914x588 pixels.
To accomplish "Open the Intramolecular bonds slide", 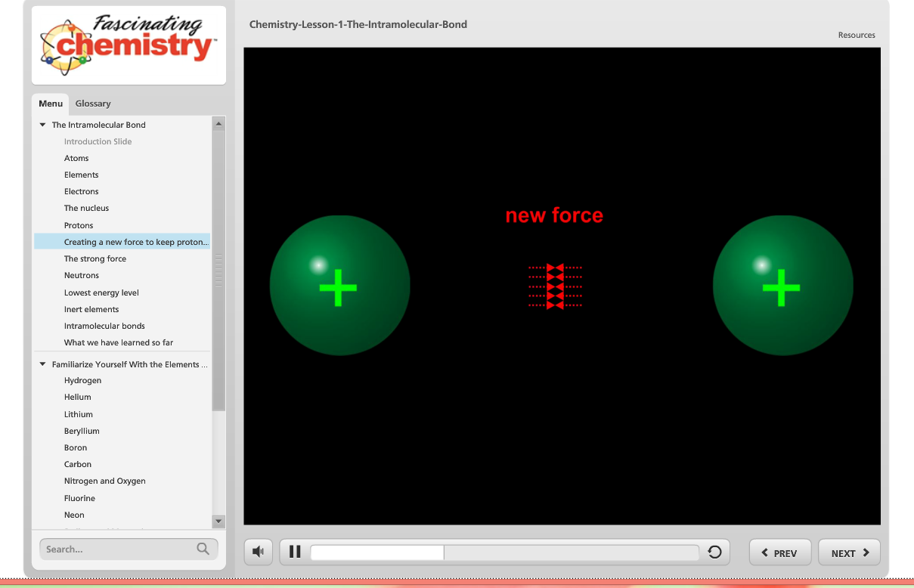I will pos(104,326).
